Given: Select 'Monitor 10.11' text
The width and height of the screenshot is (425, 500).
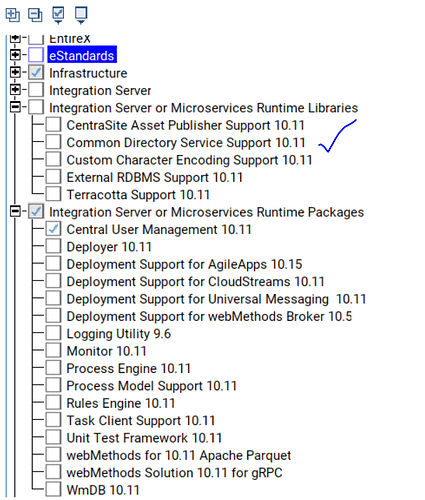Looking at the screenshot, I should (x=107, y=351).
